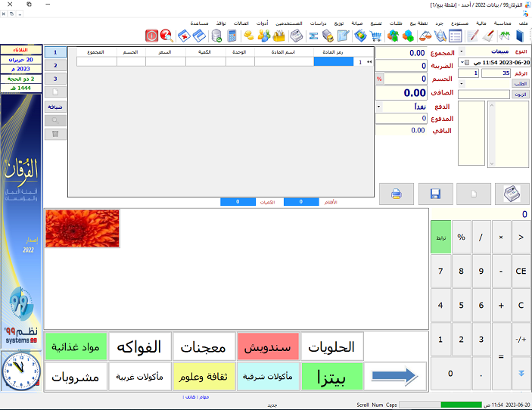Screen dimensions: 532x410
Task: Toggle the green ترابط key on the keypad
Action: point(440,237)
